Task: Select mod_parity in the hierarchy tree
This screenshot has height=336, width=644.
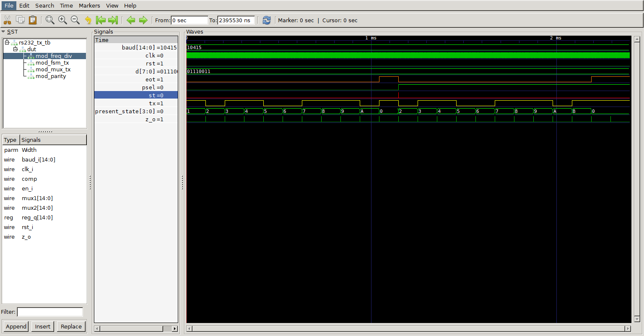Action: pos(51,76)
